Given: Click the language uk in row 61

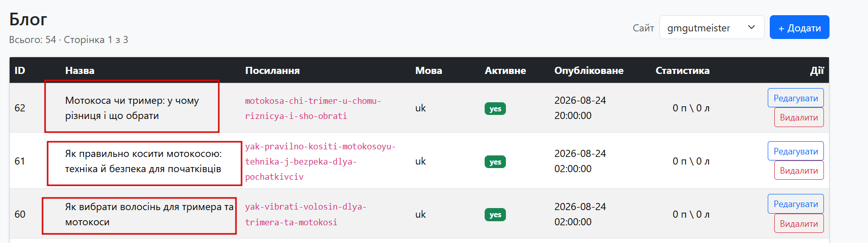Looking at the screenshot, I should click(x=420, y=161).
